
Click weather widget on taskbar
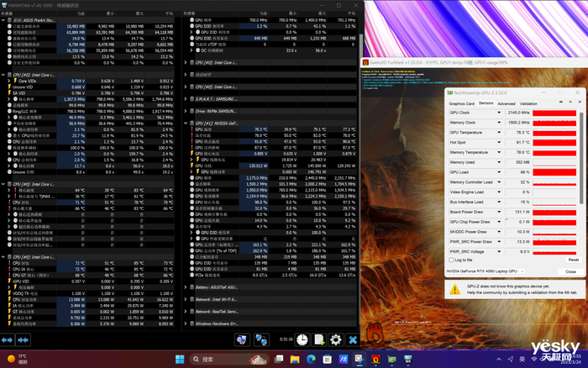click(17, 359)
